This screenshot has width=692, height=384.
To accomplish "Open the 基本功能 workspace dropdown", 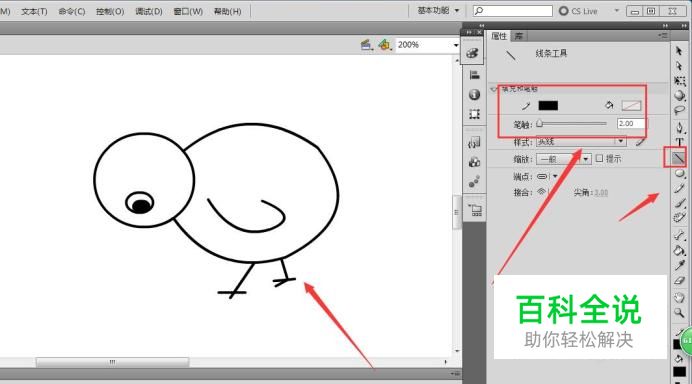I will point(439,10).
